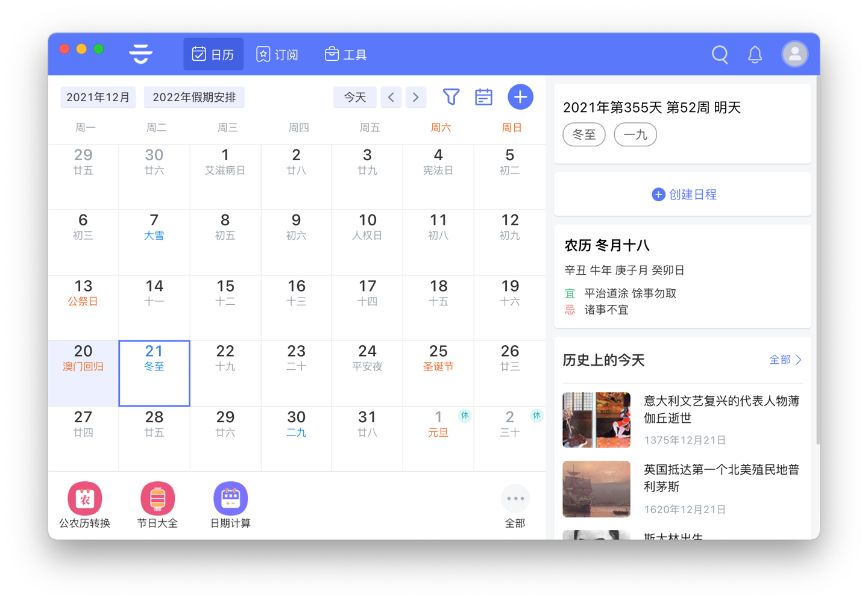
Task: Click the 创建日程 link
Action: [x=683, y=194]
